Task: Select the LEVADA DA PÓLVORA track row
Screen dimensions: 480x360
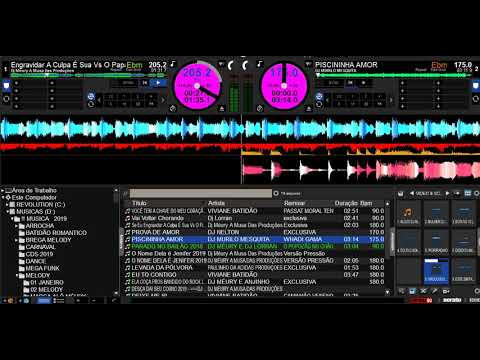Action: click(255, 267)
